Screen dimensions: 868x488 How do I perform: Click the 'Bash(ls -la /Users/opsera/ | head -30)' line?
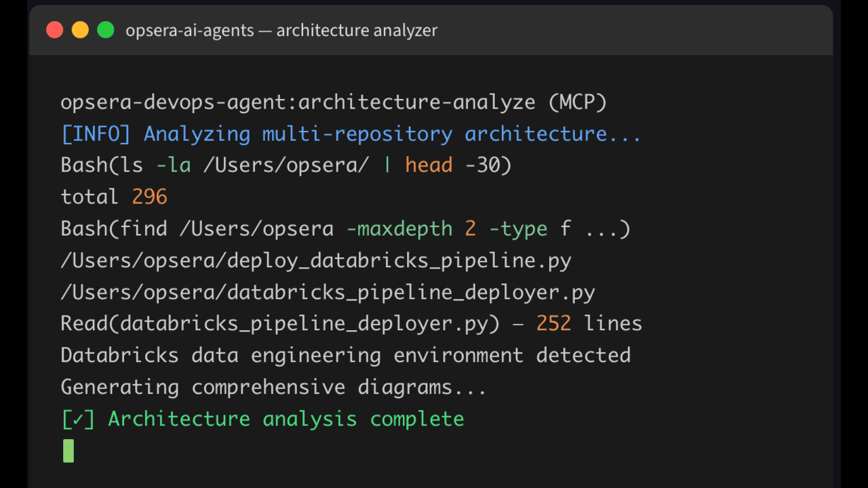(286, 165)
